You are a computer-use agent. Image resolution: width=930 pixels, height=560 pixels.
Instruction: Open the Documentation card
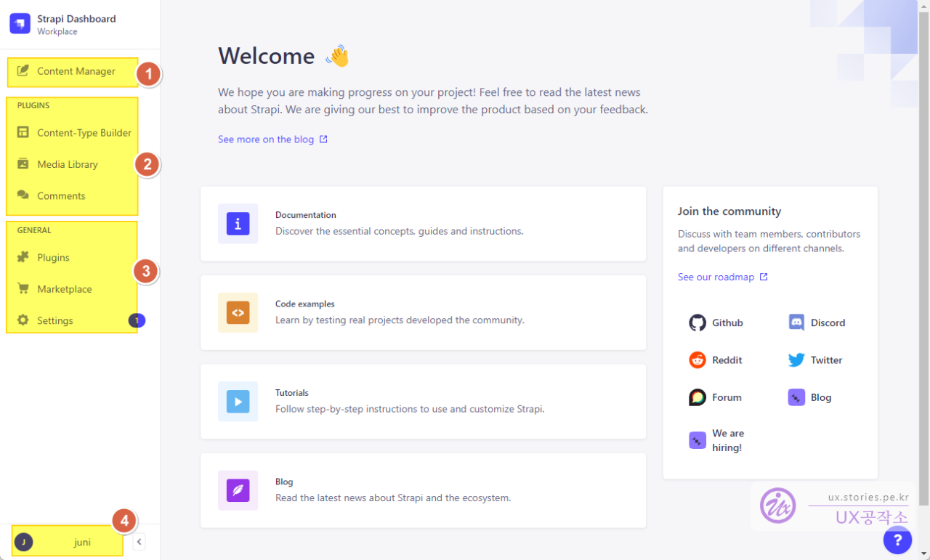point(424,224)
